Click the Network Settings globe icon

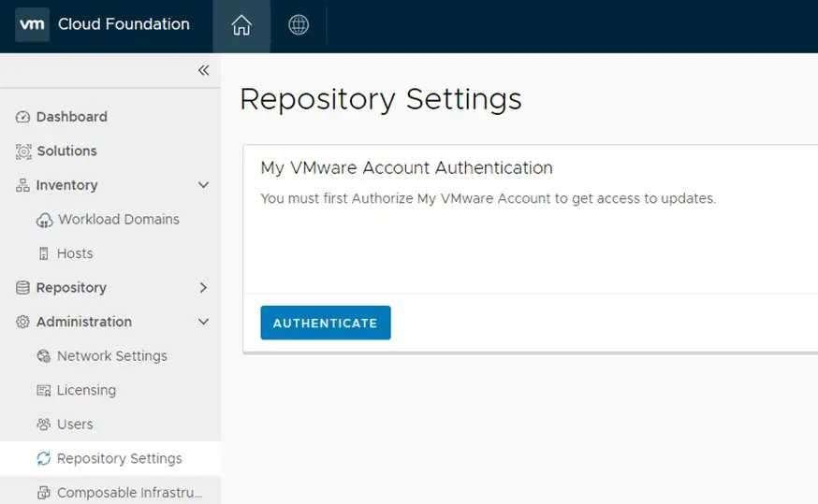click(44, 356)
